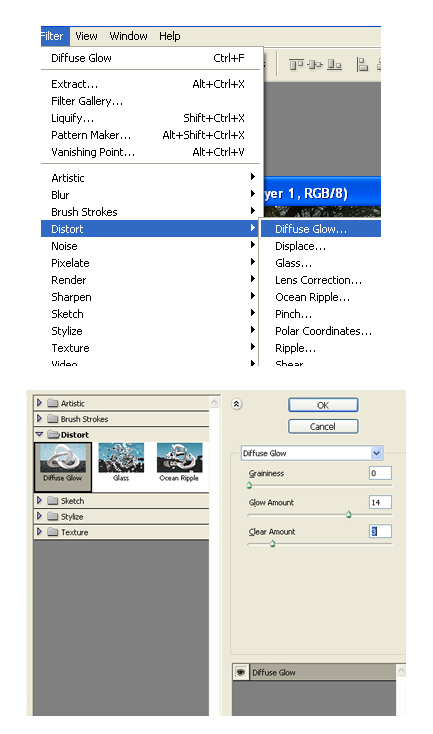
Task: Choose Diffuse Glow... in the Distort submenu
Action: (321, 229)
